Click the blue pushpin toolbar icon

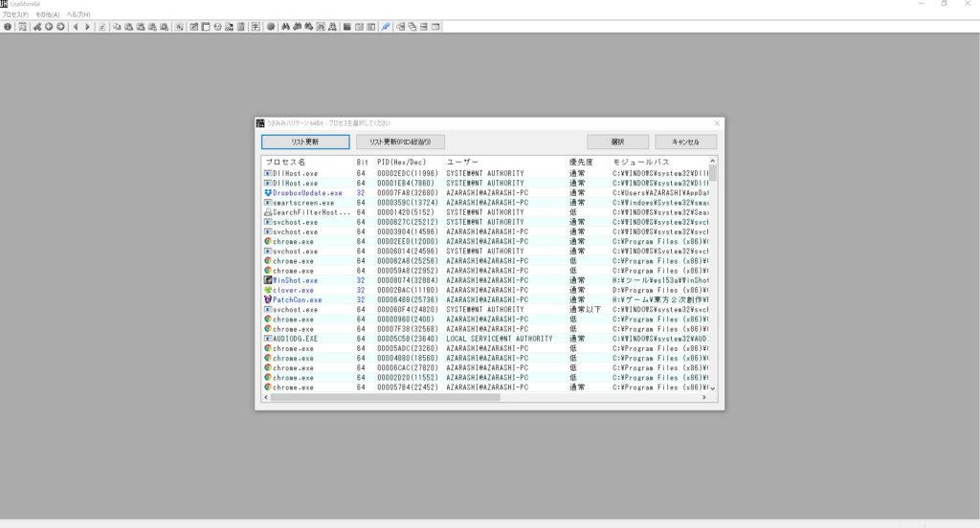coord(386,27)
